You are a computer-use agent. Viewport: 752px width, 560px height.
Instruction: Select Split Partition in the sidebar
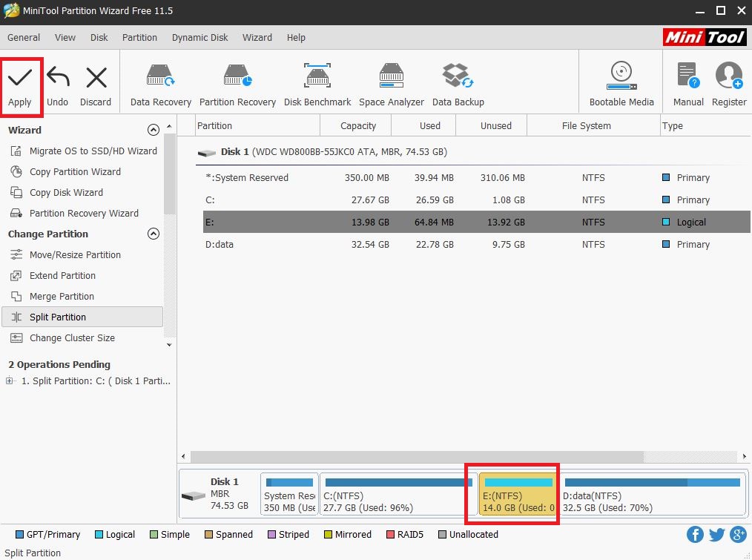(82, 317)
